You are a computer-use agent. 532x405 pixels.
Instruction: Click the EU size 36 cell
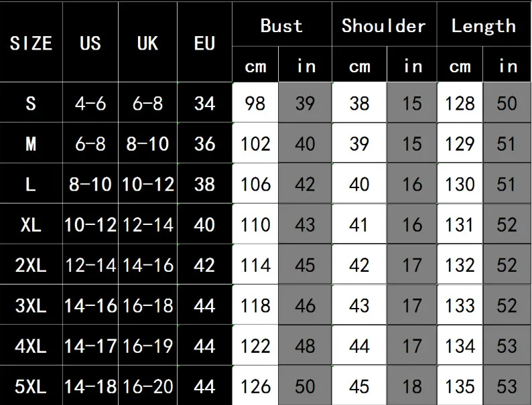point(204,143)
